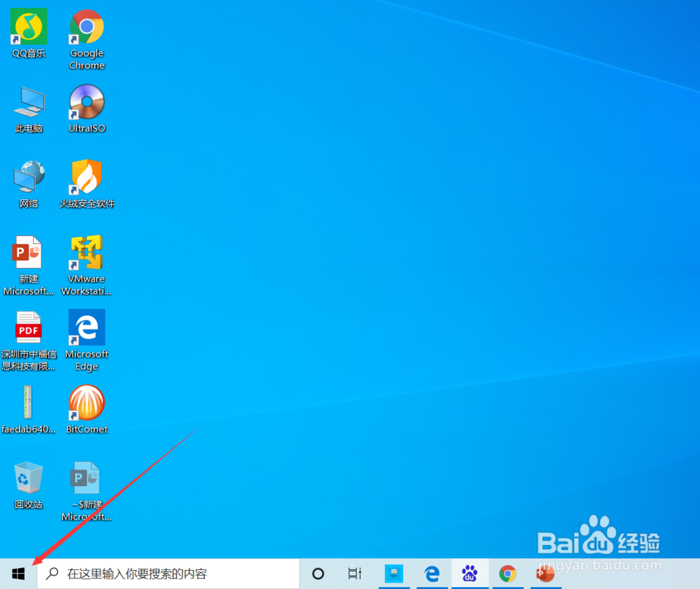This screenshot has height=589, width=700.
Task: Switch to the blue tile app on taskbar
Action: tap(393, 574)
